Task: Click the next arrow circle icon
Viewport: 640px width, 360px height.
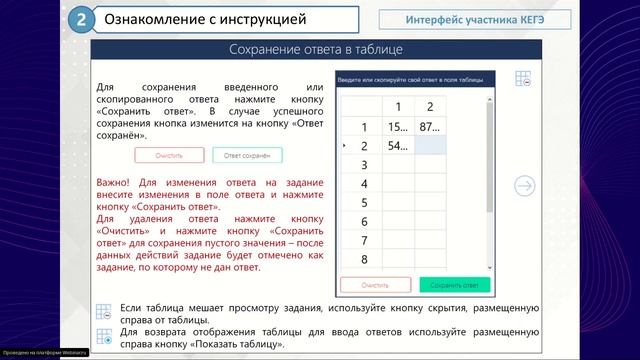Action: [x=524, y=186]
